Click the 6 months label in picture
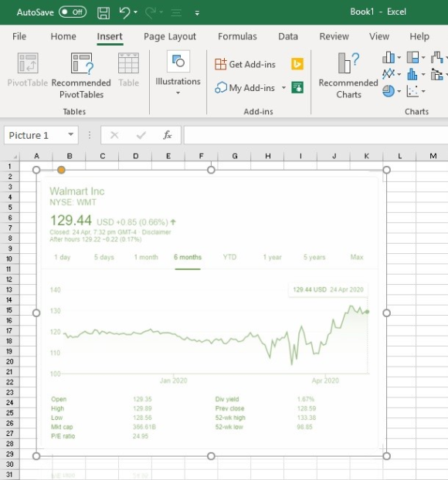This screenshot has width=448, height=480. [x=188, y=257]
